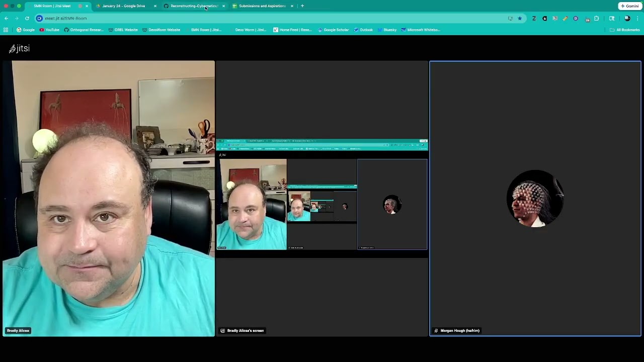
Task: Open the Zotero 'Z' extension icon
Action: click(534, 18)
